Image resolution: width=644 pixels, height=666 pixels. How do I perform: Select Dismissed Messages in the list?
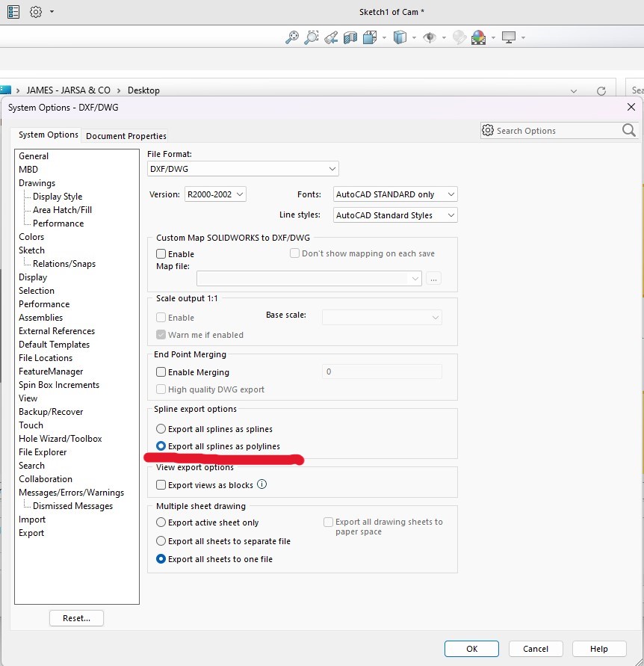(x=72, y=506)
